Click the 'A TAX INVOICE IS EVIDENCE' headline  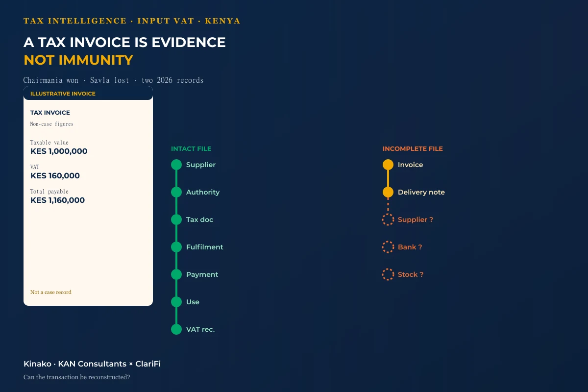click(x=124, y=43)
